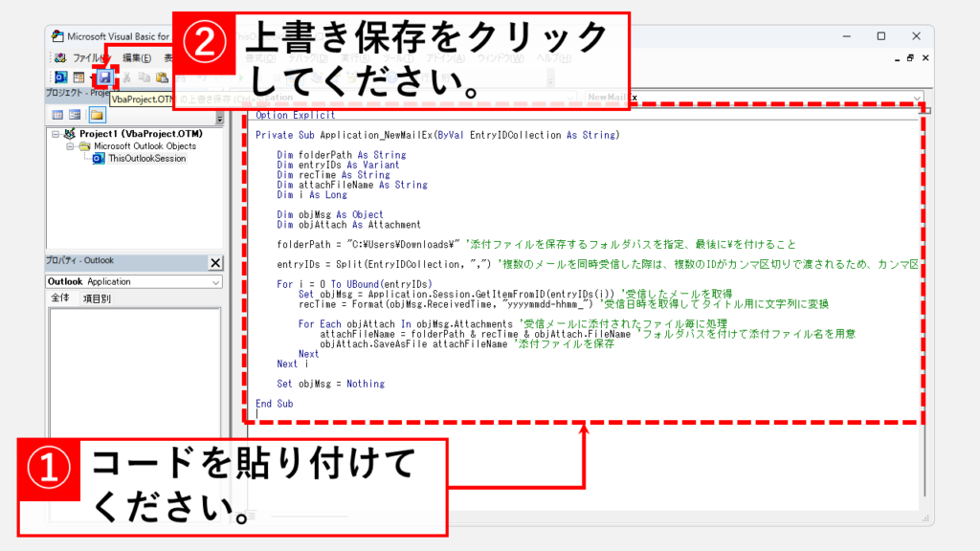Close the Properties - Outlook panel

[215, 263]
